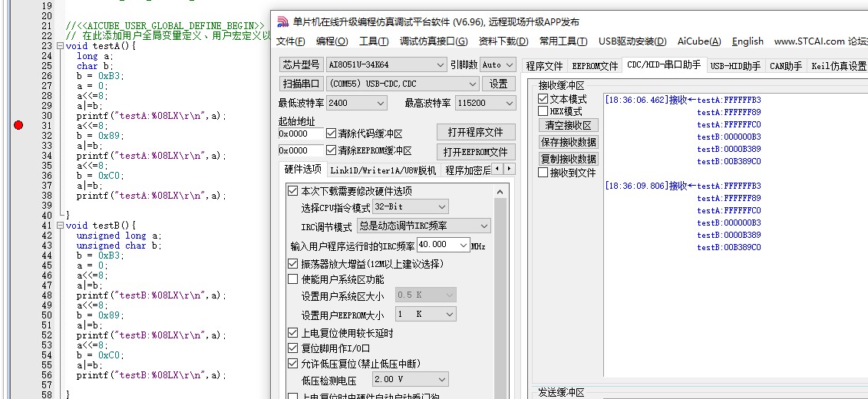Open the 文件(F) menu
Image resolution: width=868 pixels, height=399 pixels.
[291, 41]
